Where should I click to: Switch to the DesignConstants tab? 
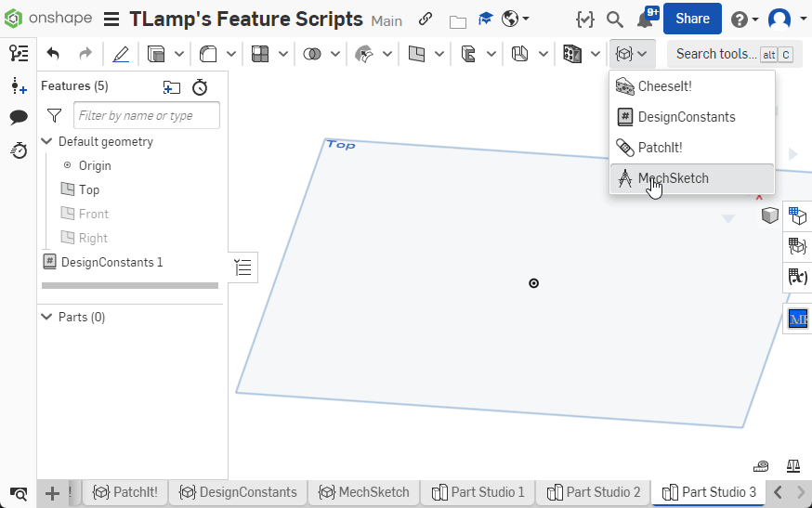coord(238,492)
